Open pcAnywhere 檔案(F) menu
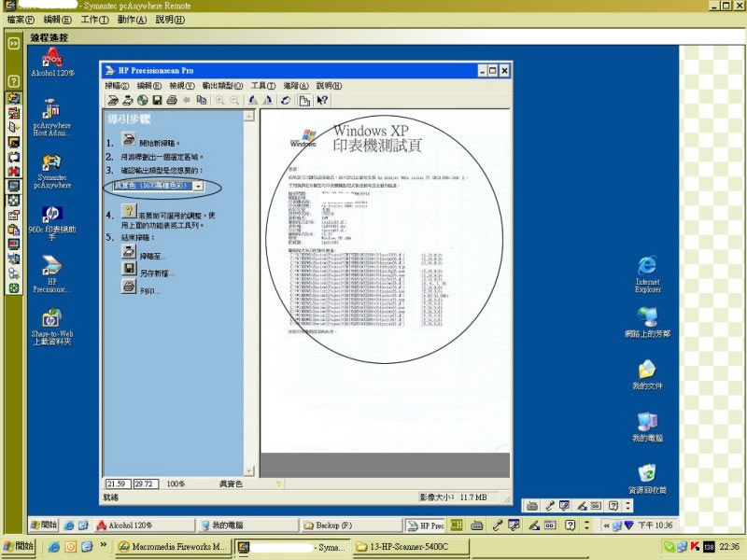The image size is (747, 560). 21,20
